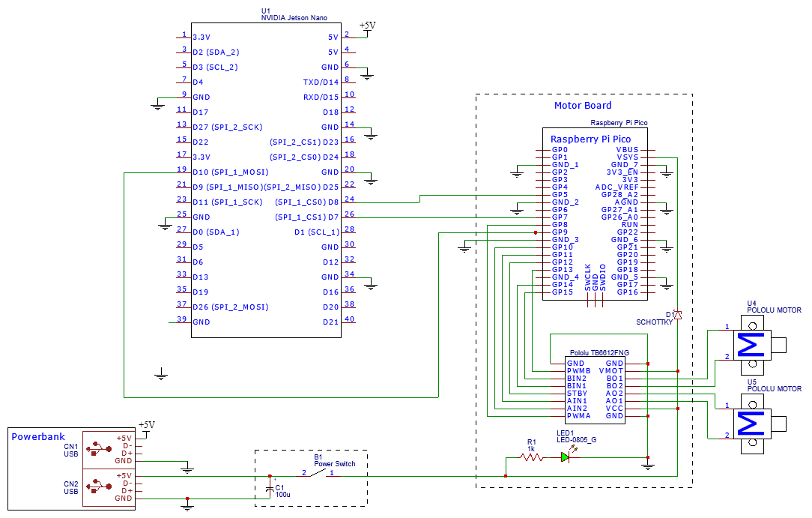Click pin label "D0 (SDA_1)"

216,232
